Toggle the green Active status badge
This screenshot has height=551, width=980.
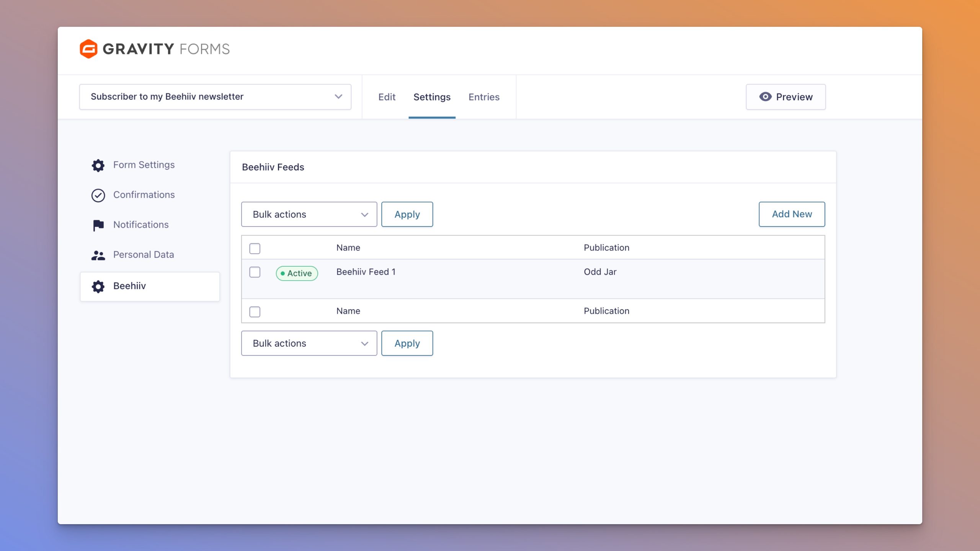[297, 273]
